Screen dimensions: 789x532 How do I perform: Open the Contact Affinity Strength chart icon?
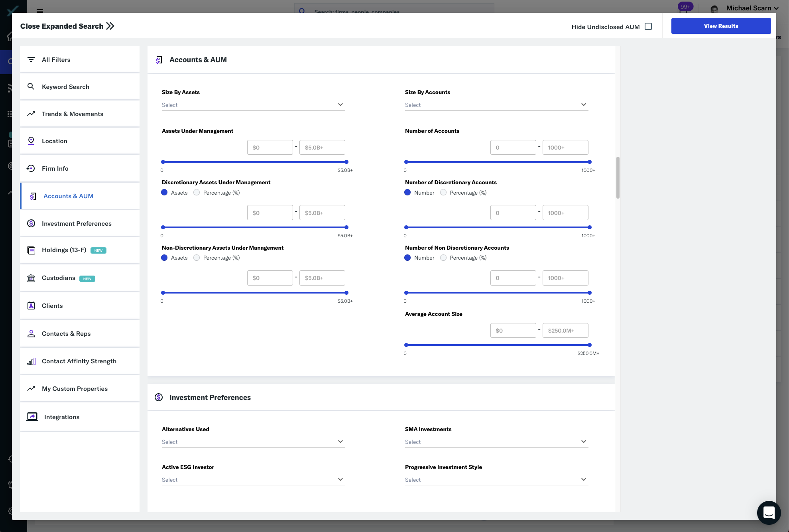tap(31, 361)
